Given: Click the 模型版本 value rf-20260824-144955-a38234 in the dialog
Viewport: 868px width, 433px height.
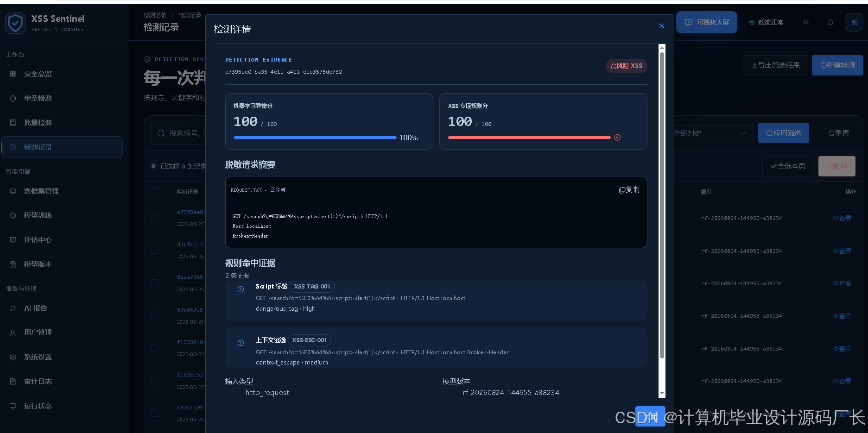Looking at the screenshot, I should click(511, 393).
